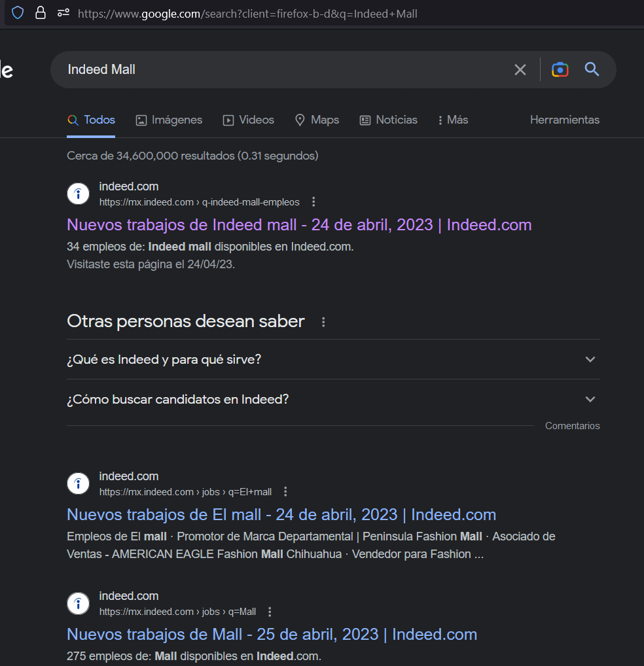Expand '¿Cómo buscar candidatos en Indeed?'
644x666 pixels.
click(333, 399)
